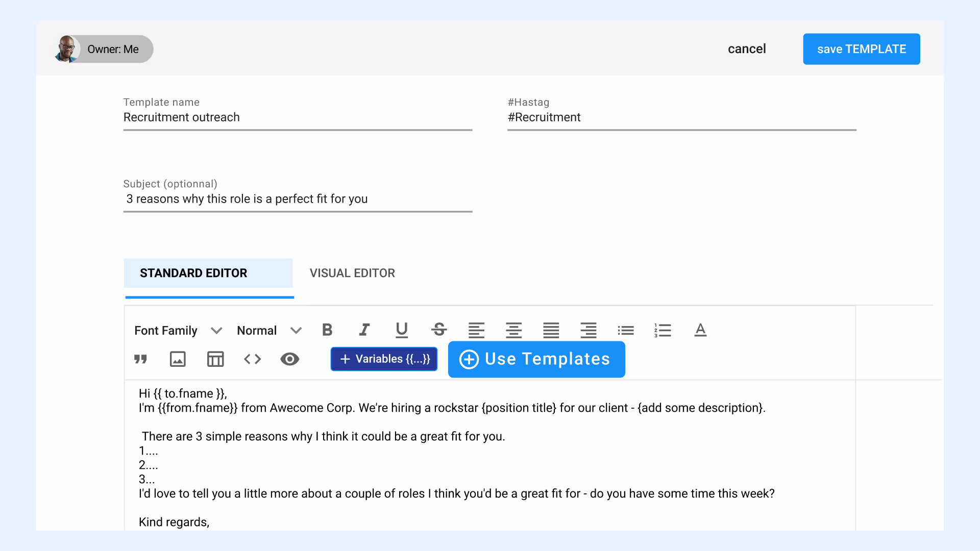Switch to the Visual Editor tab
Viewport: 980px width, 551px height.
[352, 273]
